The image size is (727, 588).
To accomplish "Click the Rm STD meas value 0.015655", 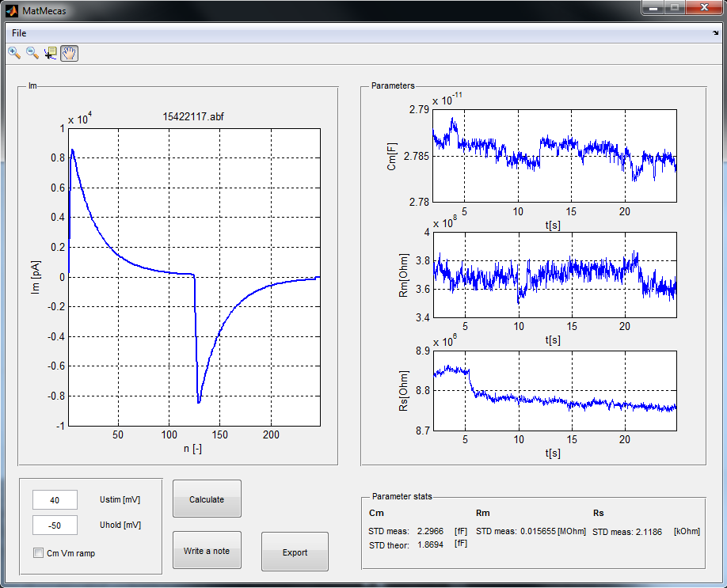I will [538, 531].
